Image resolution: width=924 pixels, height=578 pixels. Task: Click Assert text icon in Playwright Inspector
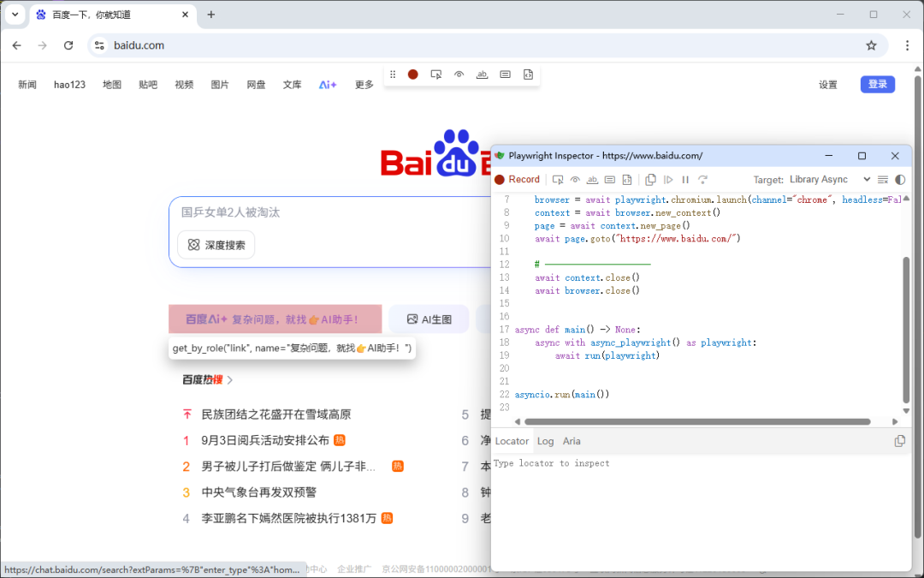pos(592,179)
